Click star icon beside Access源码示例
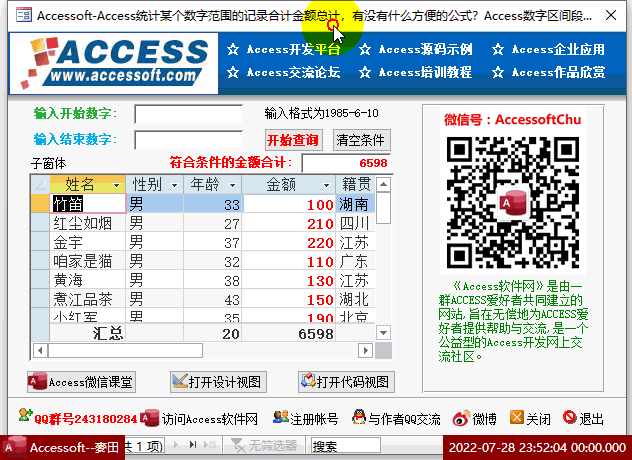632x460 pixels. tap(365, 49)
